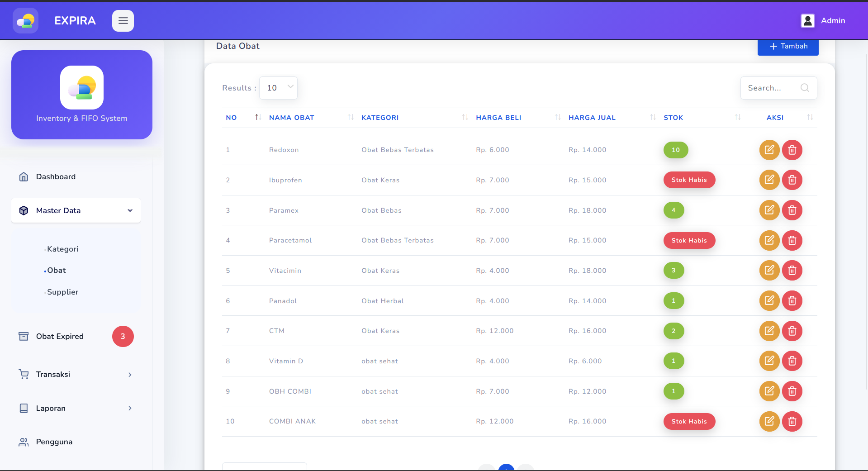The height and width of the screenshot is (471, 868).
Task: Edit the OBH COMBI row
Action: point(769,391)
